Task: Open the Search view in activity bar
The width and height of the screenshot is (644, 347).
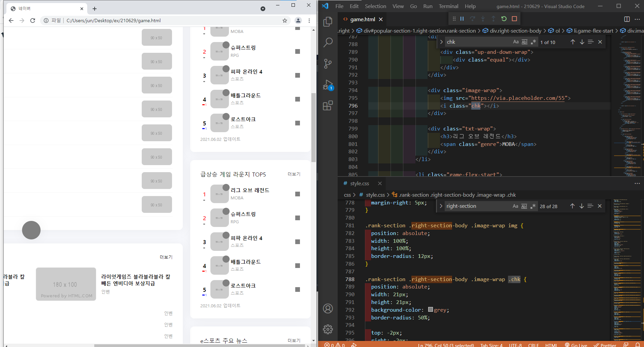Action: point(328,42)
